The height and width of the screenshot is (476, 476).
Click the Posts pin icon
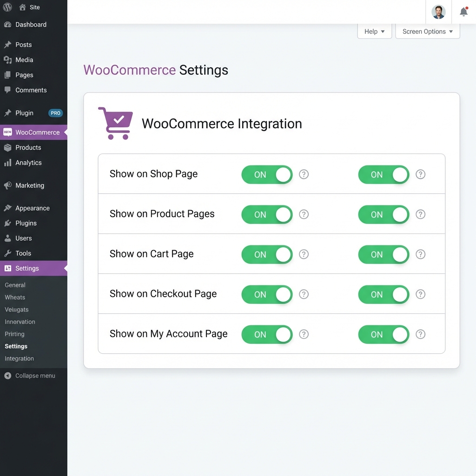point(7,45)
